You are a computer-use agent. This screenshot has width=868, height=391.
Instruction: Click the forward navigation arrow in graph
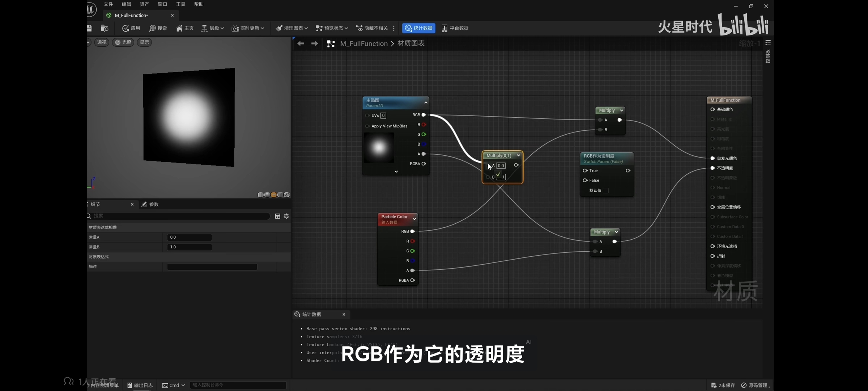pos(315,44)
